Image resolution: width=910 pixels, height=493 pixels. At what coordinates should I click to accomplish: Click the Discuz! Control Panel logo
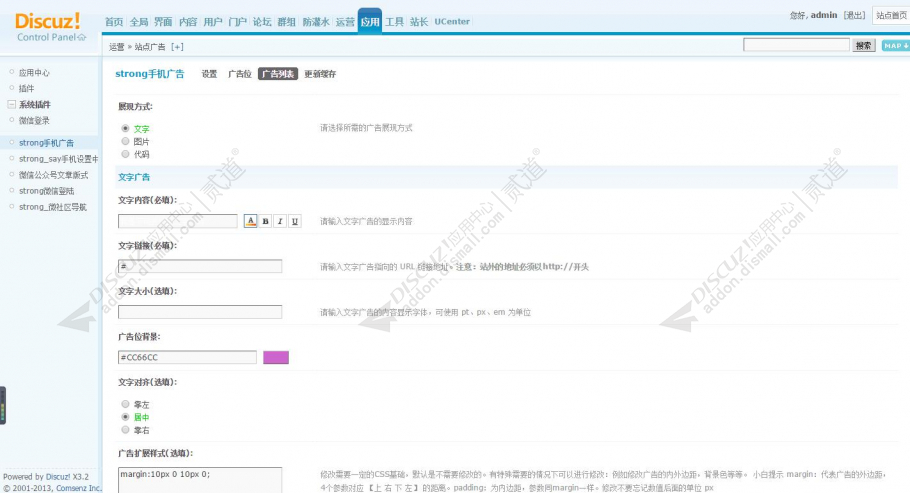[50, 28]
